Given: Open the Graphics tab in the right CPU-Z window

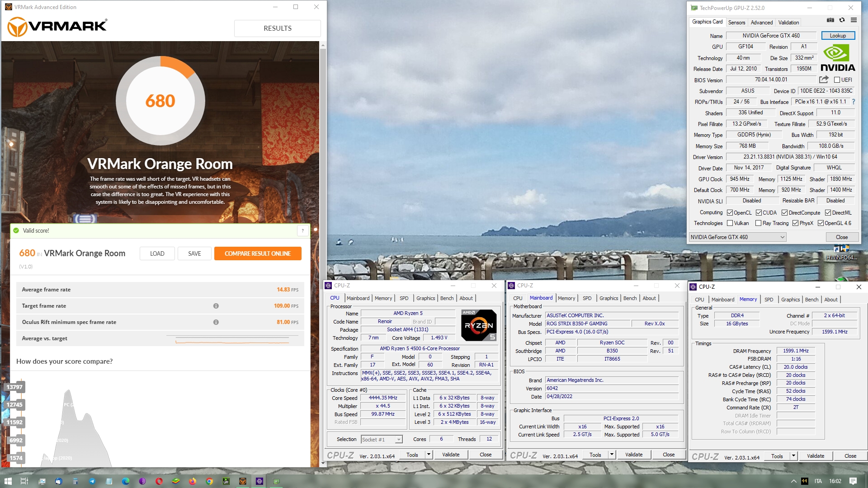Looking at the screenshot, I should [x=790, y=300].
